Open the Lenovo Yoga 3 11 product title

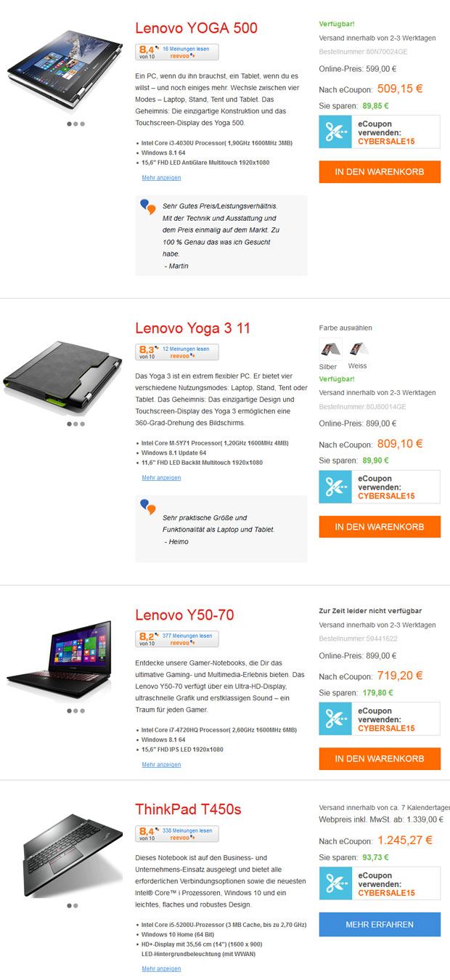click(x=193, y=328)
